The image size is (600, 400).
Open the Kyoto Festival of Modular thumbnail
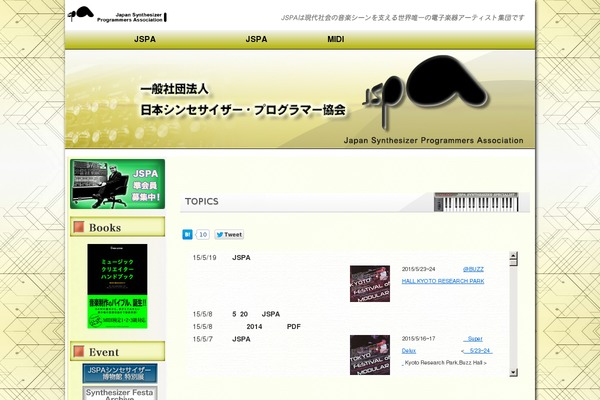pos(370,284)
